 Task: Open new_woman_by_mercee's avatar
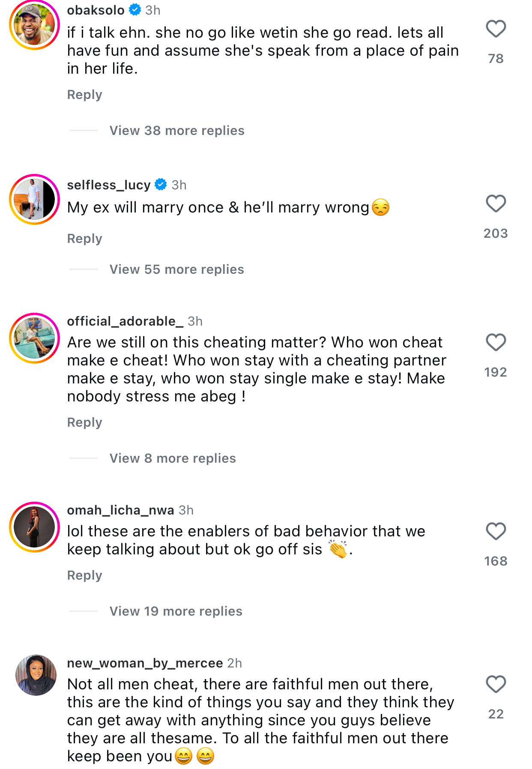point(36,675)
